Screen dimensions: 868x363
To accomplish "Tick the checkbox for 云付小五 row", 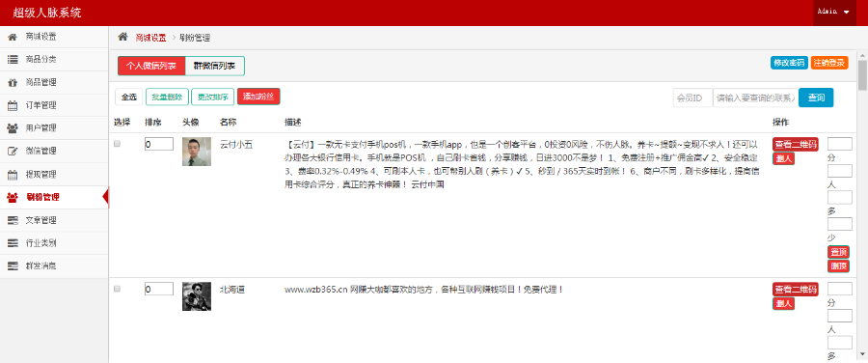I will (x=117, y=144).
